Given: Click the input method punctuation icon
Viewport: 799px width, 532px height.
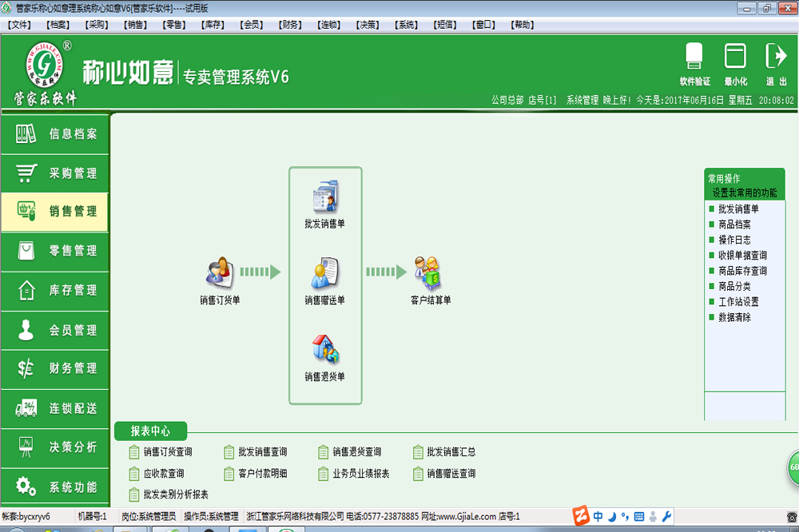Looking at the screenshot, I should click(626, 516).
